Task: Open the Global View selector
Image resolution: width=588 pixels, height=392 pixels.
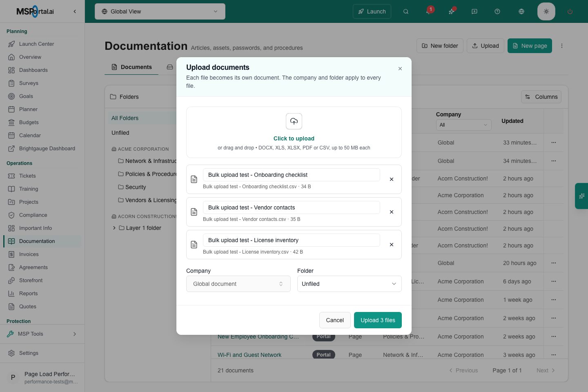Action: click(x=160, y=11)
